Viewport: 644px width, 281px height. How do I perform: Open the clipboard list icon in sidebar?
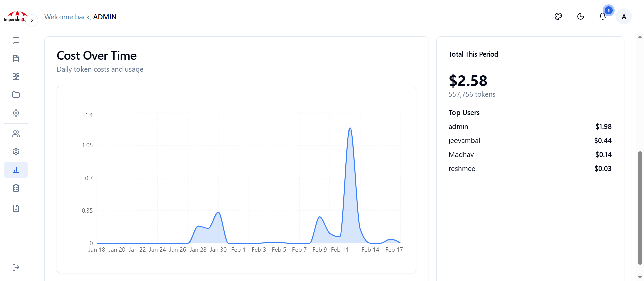pos(16,188)
